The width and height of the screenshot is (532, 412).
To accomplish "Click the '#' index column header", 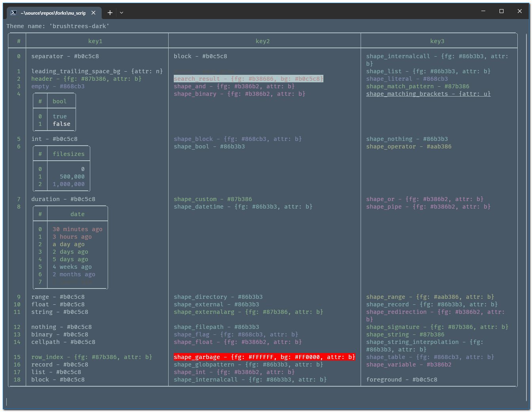I will point(19,41).
